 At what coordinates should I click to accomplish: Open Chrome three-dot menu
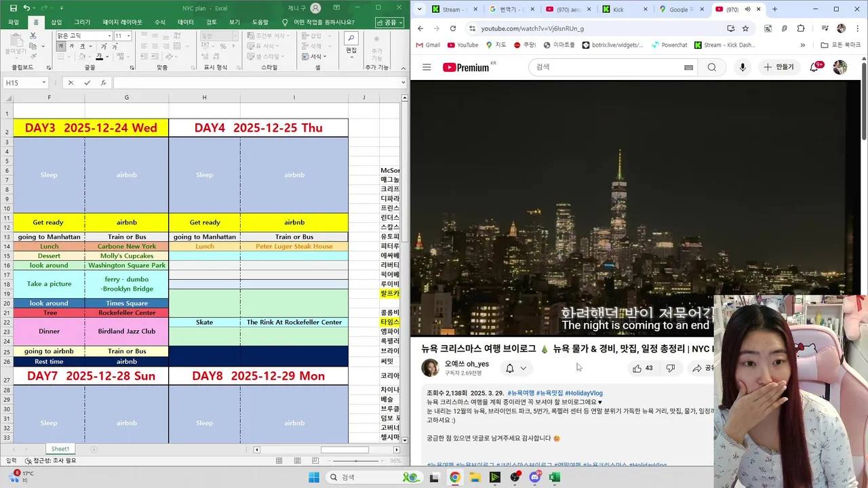point(857,28)
